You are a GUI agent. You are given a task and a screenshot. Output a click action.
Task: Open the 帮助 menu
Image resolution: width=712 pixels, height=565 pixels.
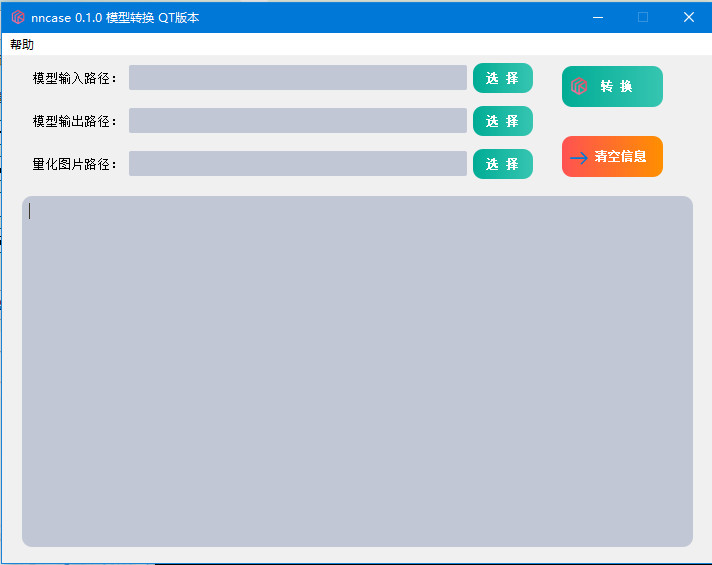point(22,45)
